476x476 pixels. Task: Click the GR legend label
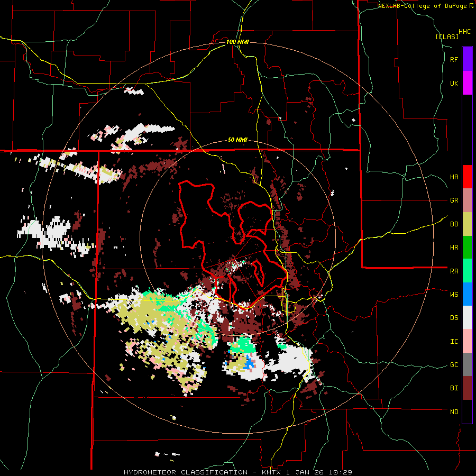tap(454, 200)
